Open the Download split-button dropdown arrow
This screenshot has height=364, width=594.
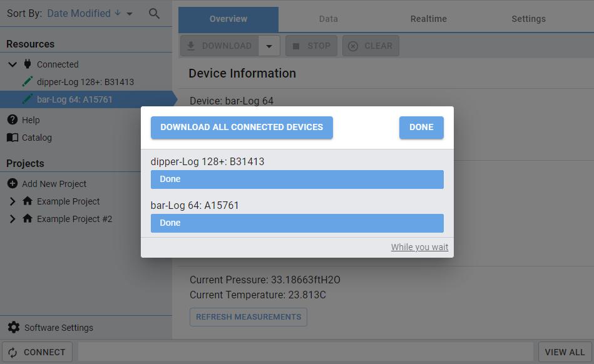pos(269,46)
